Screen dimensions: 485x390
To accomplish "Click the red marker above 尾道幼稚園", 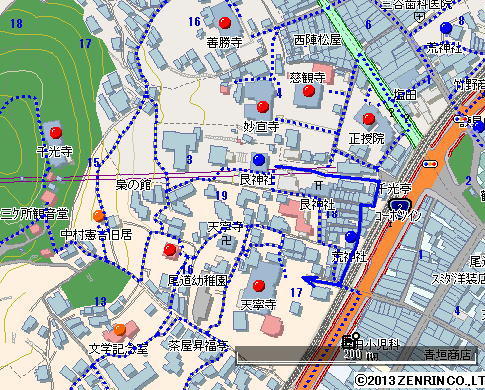I will pyautogui.click(x=170, y=249).
